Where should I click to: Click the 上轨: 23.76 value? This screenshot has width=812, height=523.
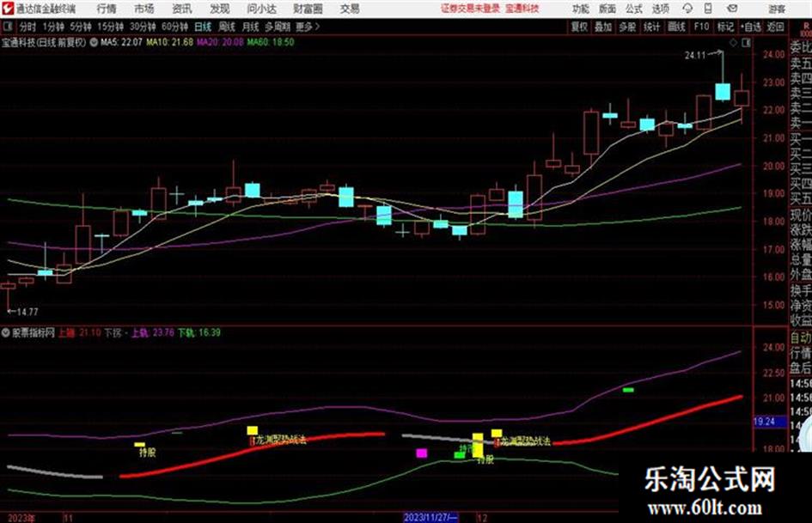pos(152,332)
